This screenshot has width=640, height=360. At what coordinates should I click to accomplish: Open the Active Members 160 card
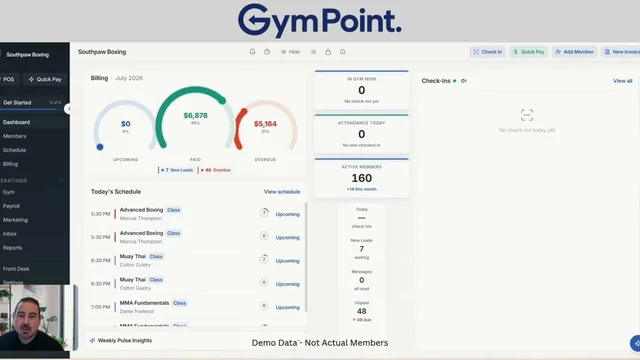tap(362, 178)
